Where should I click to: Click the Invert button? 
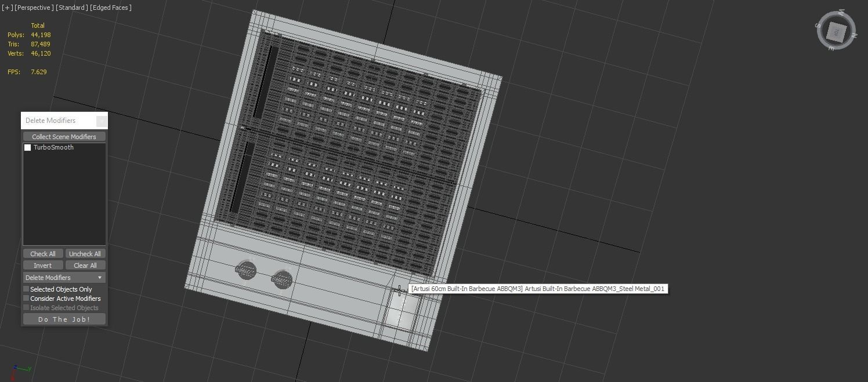click(43, 265)
